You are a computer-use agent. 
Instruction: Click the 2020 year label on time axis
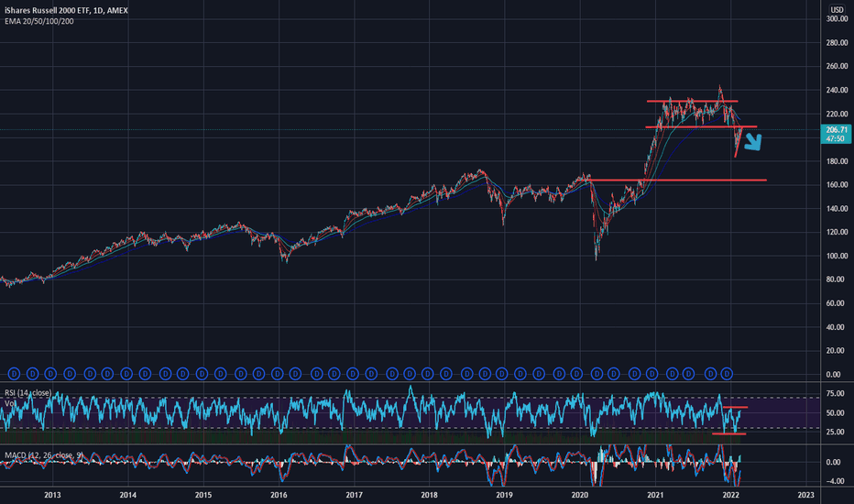[579, 495]
